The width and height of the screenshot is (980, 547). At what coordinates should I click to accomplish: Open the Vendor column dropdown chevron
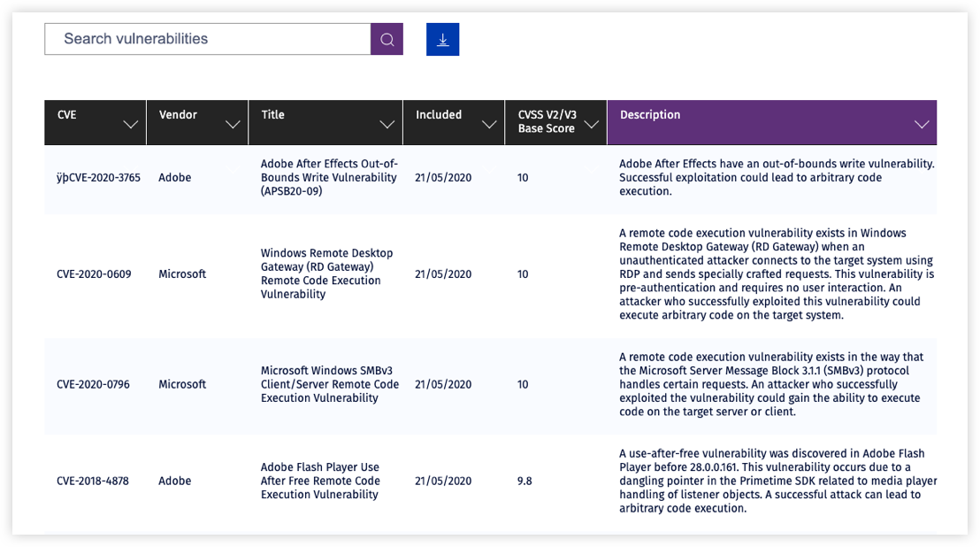tap(233, 125)
